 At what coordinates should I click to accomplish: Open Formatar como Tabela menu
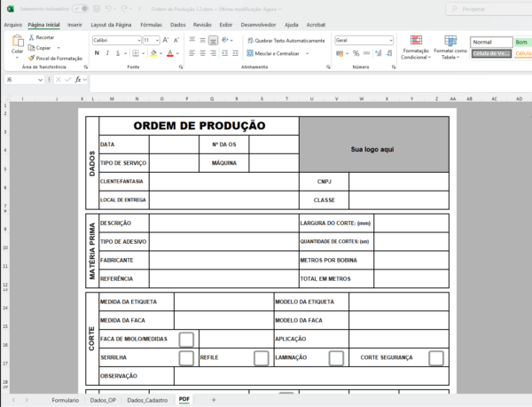tap(450, 47)
